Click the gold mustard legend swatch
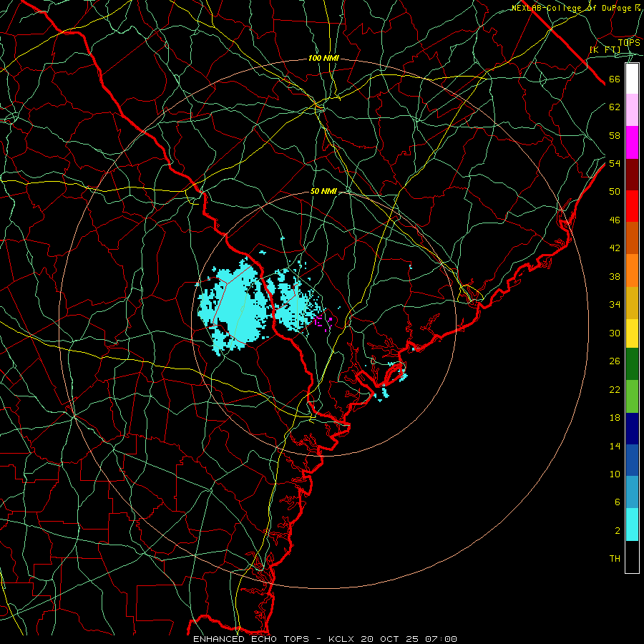This screenshot has width=644, height=644. coord(632,303)
